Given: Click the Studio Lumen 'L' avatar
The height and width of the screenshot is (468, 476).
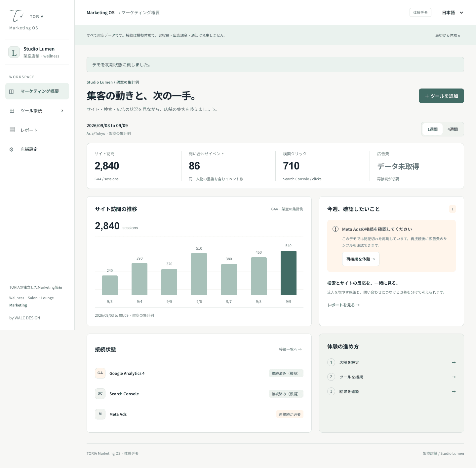Looking at the screenshot, I should tap(14, 52).
